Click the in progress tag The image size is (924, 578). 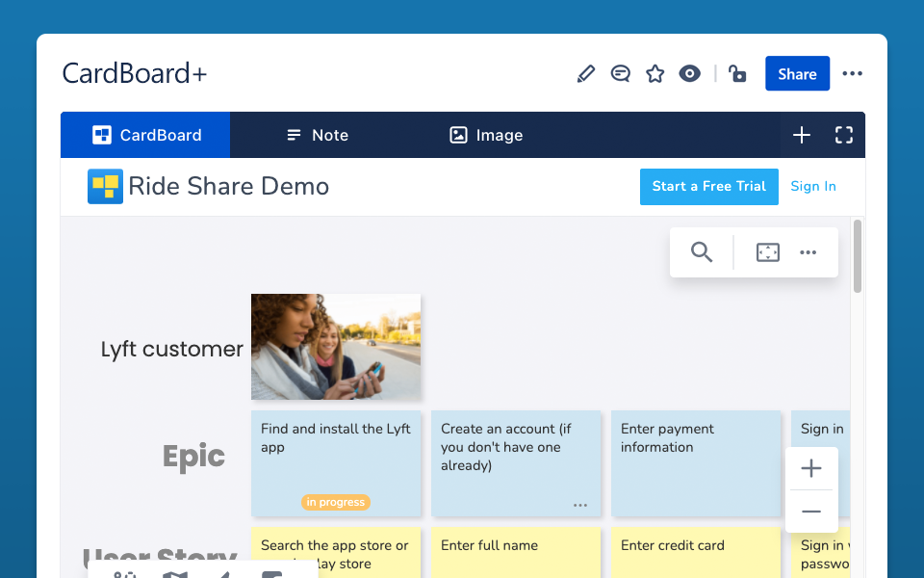coord(335,503)
